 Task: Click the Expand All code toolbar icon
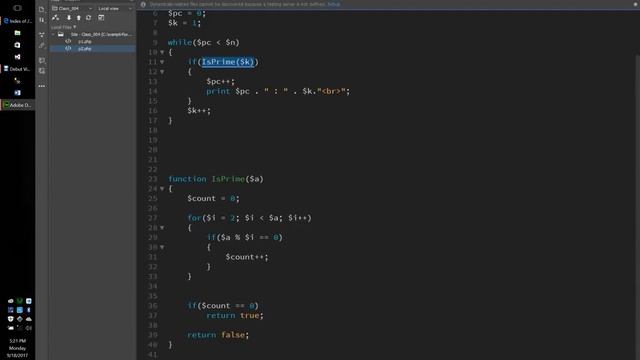pos(42,35)
